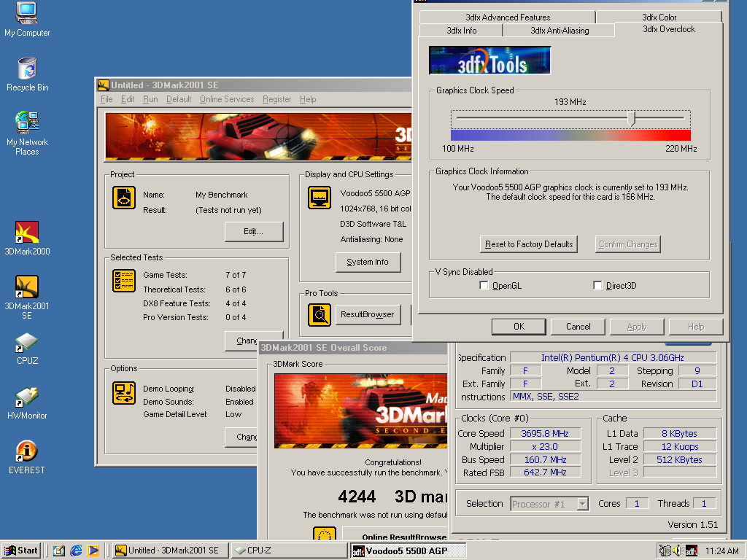Click the Confirm Changes button

click(628, 244)
